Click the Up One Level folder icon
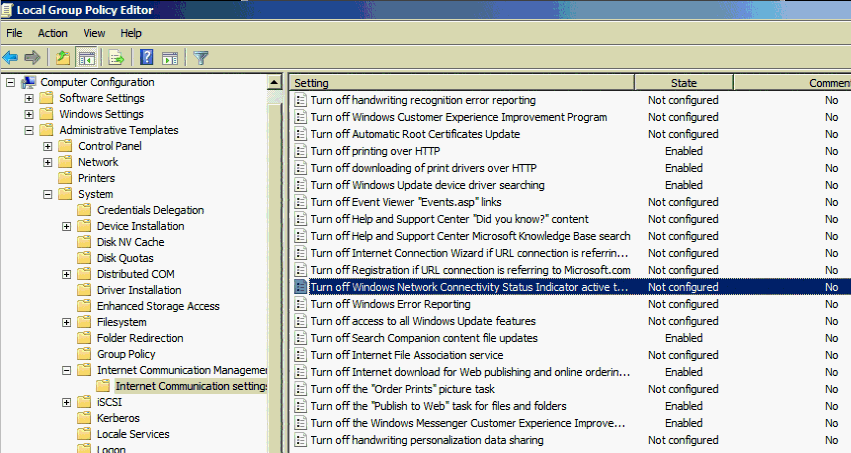The image size is (851, 453). [62, 57]
